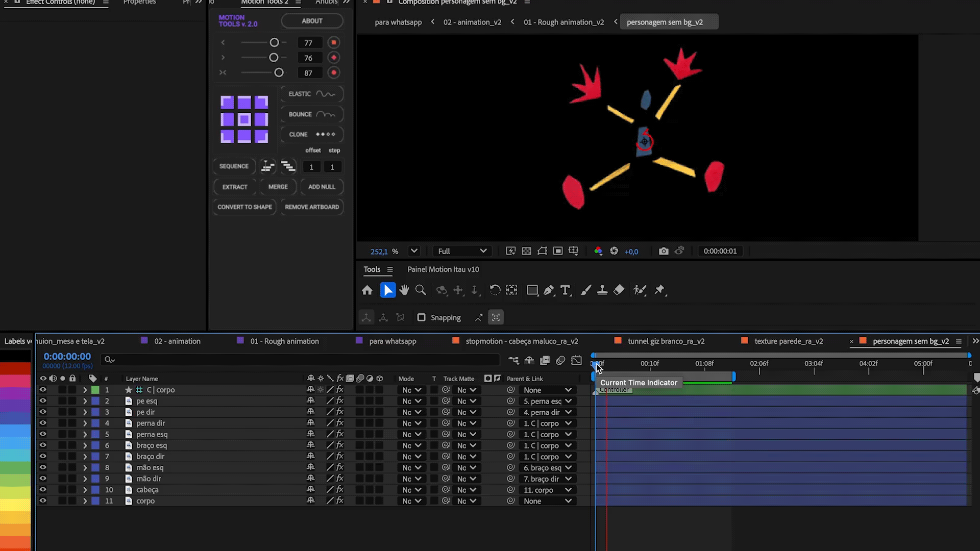The height and width of the screenshot is (551, 980).
Task: Select the Zoom tool magnifier
Action: 421,290
